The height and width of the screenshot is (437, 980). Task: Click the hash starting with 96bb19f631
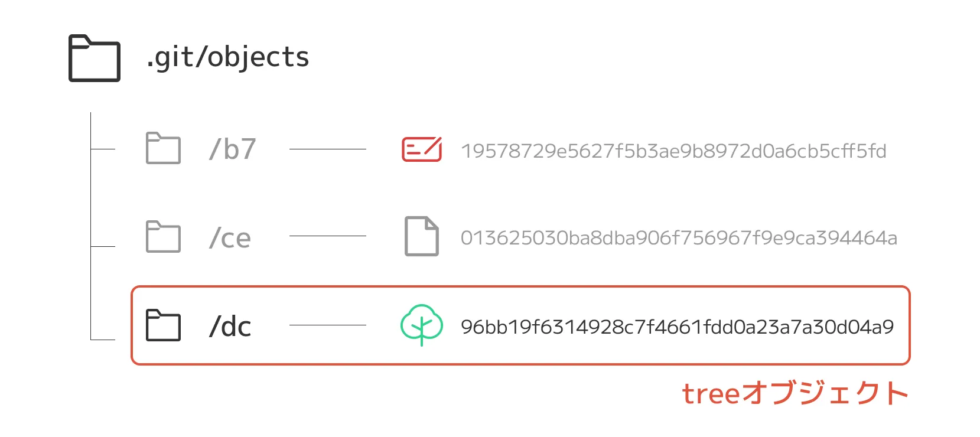[677, 327]
